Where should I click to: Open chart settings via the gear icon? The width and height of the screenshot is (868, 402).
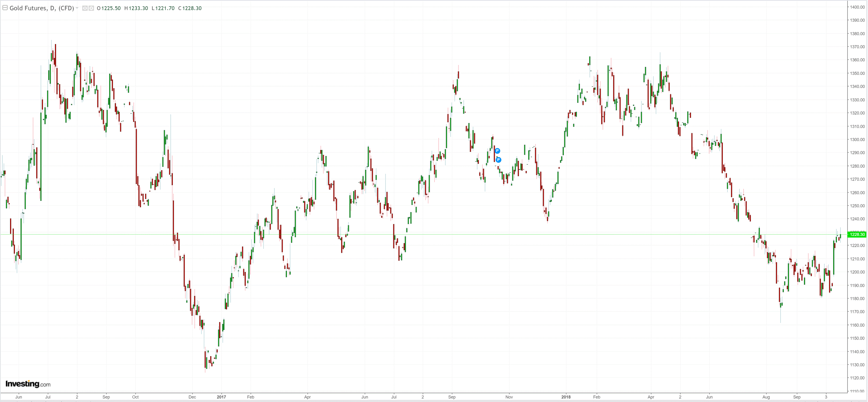click(x=91, y=8)
